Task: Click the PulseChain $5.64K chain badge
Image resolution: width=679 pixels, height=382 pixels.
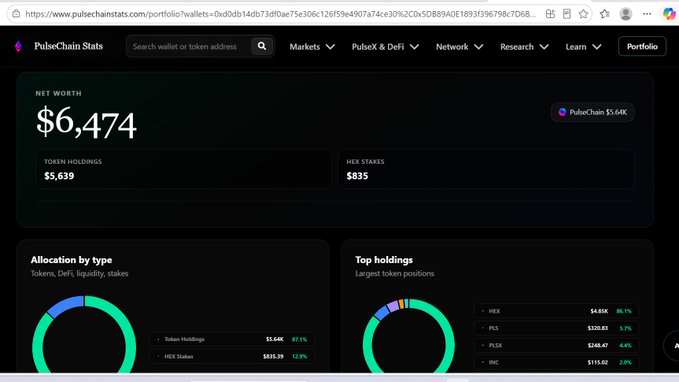Action: (x=592, y=112)
